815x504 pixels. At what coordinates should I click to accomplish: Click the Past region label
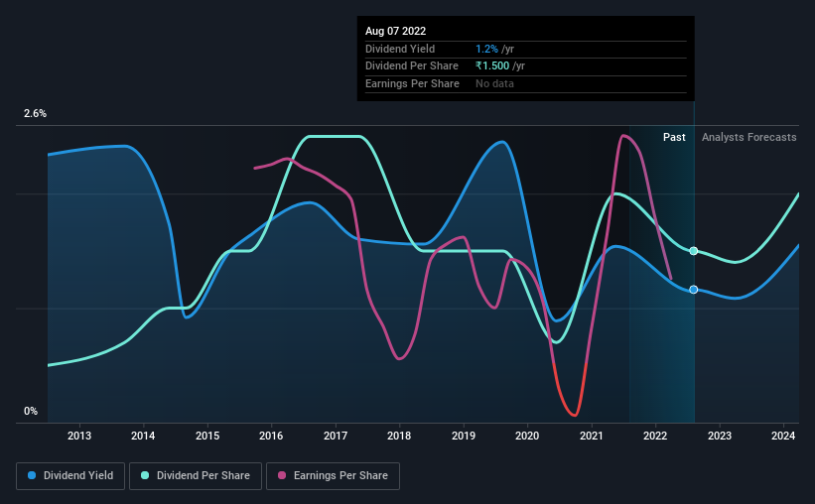(x=674, y=137)
